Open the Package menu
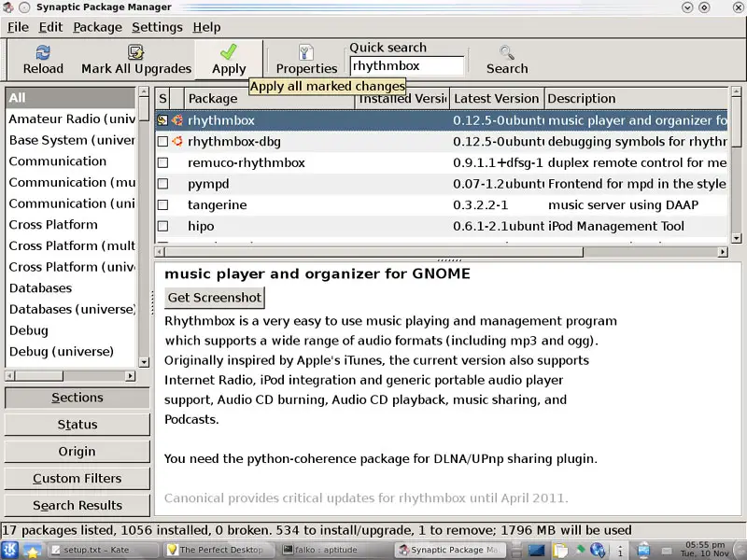The width and height of the screenshot is (747, 560). click(x=98, y=27)
